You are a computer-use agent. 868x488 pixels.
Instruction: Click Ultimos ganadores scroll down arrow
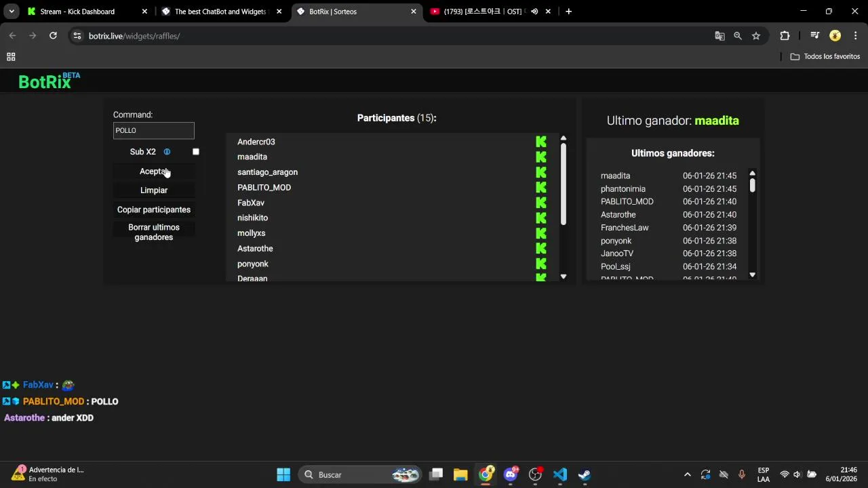752,274
